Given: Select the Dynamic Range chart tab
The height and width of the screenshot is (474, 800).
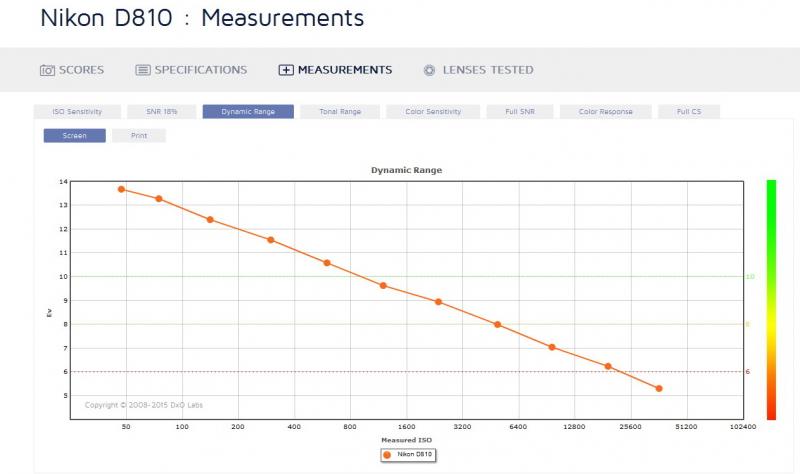Looking at the screenshot, I should coord(248,111).
